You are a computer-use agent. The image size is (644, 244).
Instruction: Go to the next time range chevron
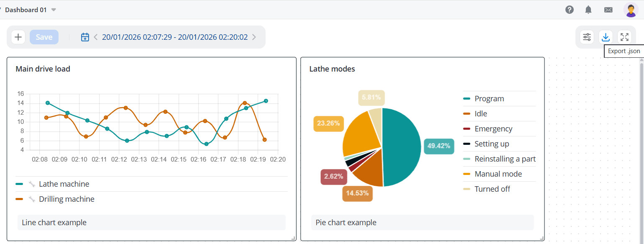pyautogui.click(x=254, y=37)
